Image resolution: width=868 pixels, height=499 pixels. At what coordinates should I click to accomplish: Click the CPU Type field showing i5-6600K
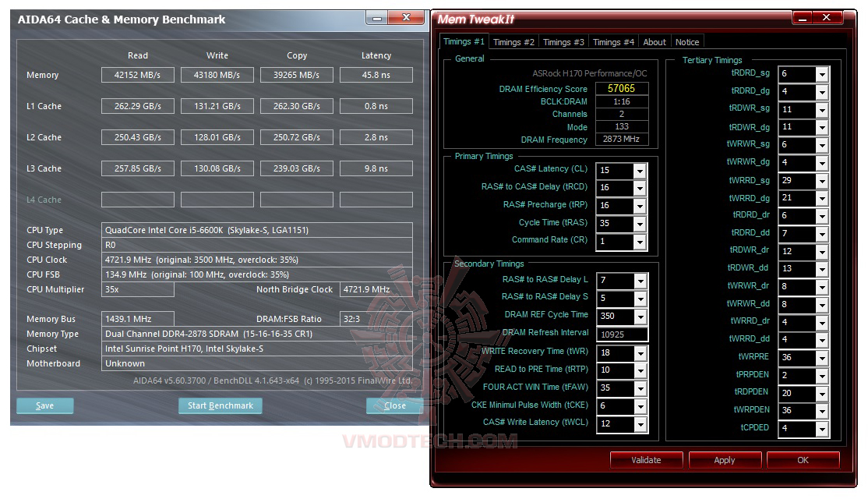(x=257, y=230)
